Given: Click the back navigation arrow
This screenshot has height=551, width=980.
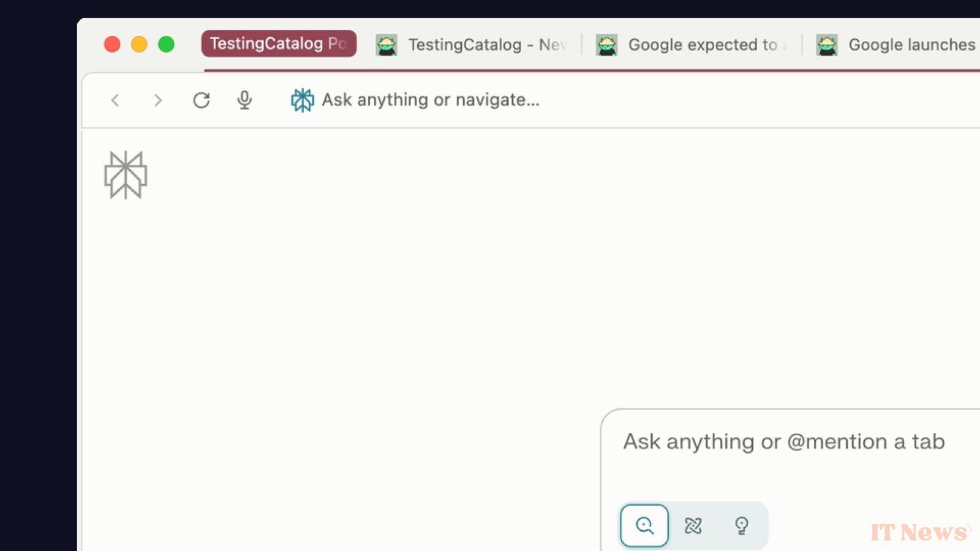Looking at the screenshot, I should click(x=115, y=100).
